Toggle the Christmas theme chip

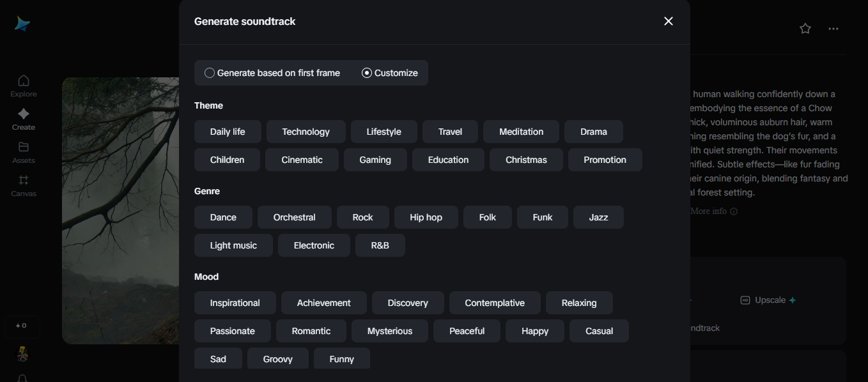coord(526,160)
